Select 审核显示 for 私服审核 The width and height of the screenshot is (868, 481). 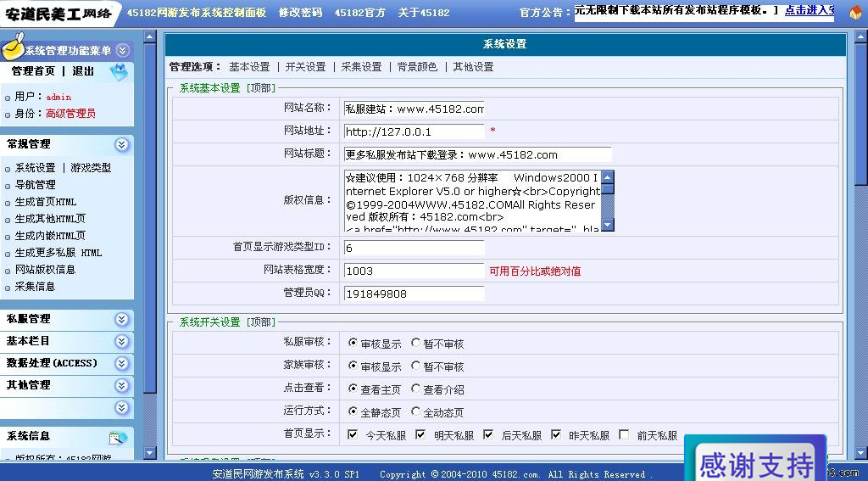click(353, 343)
